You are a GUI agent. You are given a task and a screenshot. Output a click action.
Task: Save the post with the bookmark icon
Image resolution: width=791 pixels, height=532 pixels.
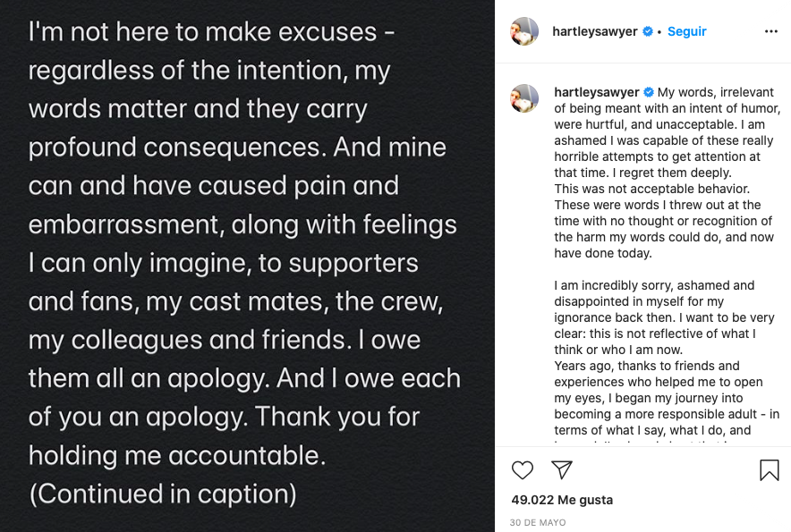pos(769,469)
